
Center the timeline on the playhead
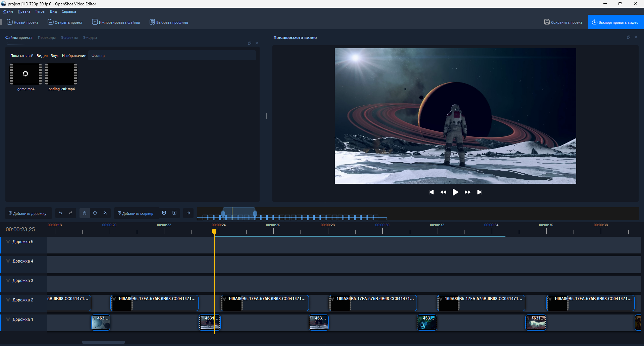point(188,213)
